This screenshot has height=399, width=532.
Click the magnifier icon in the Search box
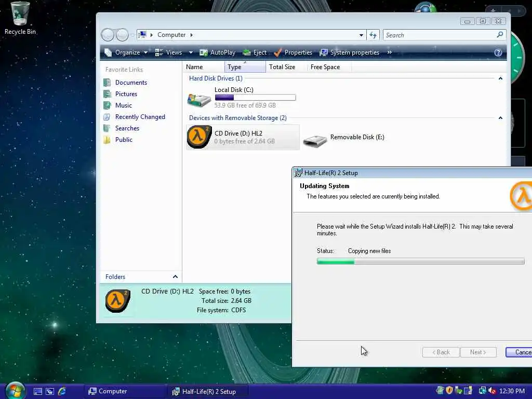(500, 35)
